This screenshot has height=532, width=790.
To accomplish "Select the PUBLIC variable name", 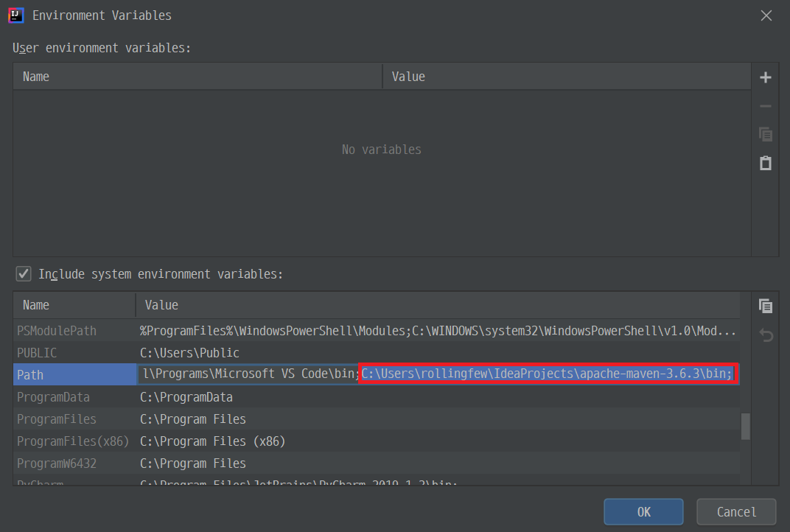I will tap(37, 353).
